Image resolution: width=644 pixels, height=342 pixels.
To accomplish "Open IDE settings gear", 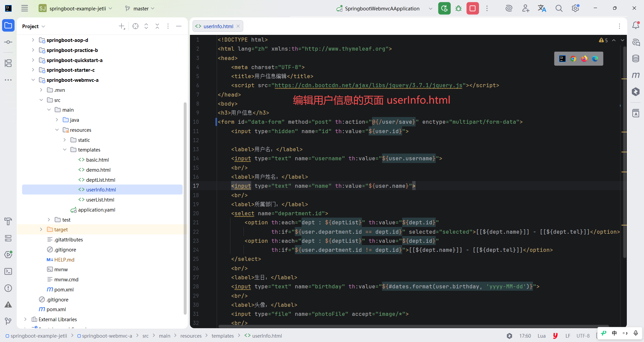I will click(x=576, y=8).
